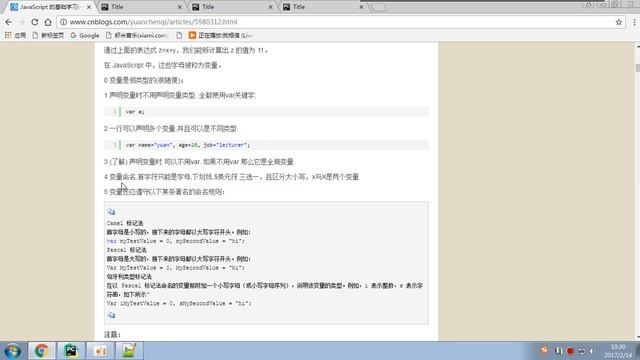Open the 正在播放 orange play bookmark
The image size is (640, 360).
(220, 36)
